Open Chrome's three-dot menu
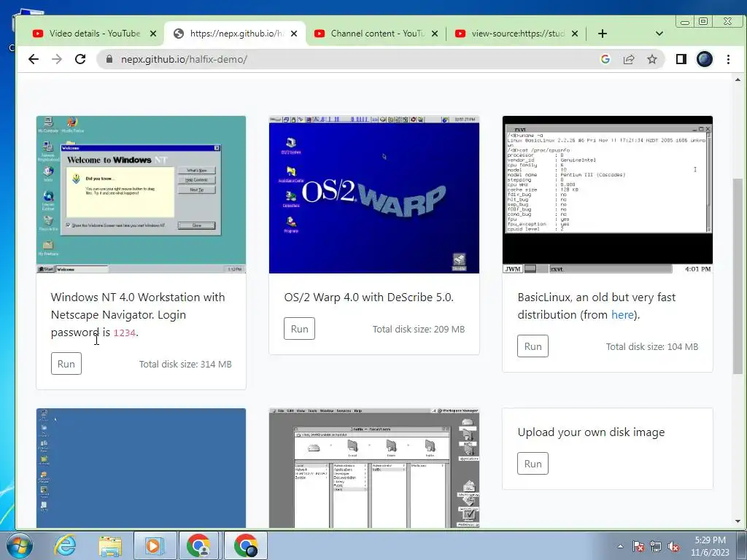Image resolution: width=747 pixels, height=560 pixels. (x=729, y=59)
